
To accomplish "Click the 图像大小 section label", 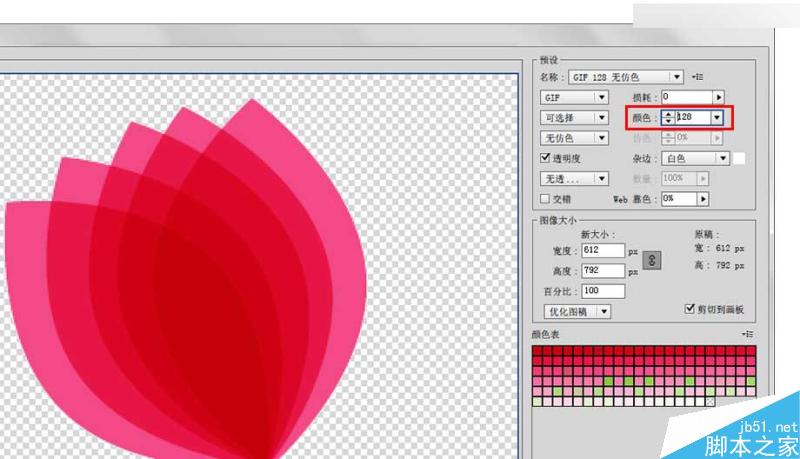I will pyautogui.click(x=558, y=220).
